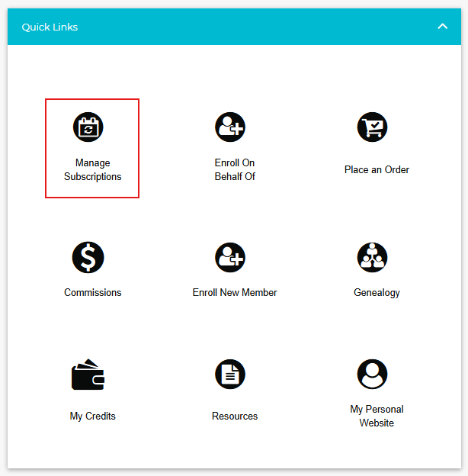Image resolution: width=468 pixels, height=476 pixels.
Task: Open the Manage Subscriptions calendar icon
Action: [x=88, y=127]
